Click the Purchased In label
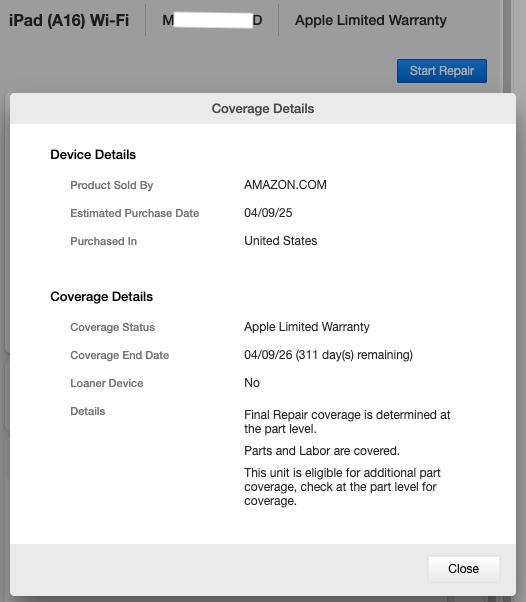 103,241
